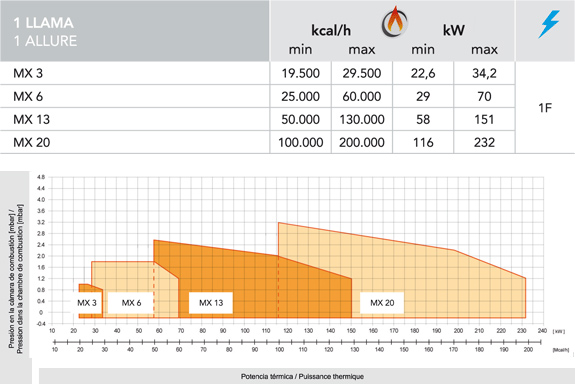575x388 pixels.
Task: Click the MX 3 label in chart
Action: [x=87, y=303]
